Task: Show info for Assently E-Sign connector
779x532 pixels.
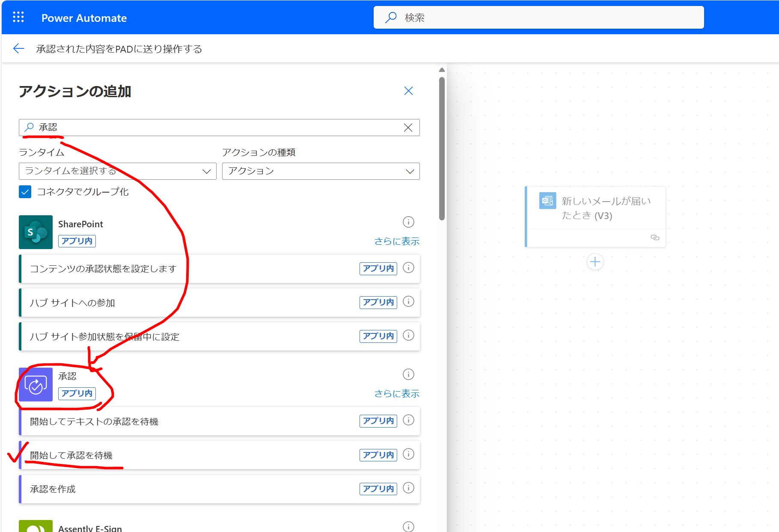Action: coord(408,526)
